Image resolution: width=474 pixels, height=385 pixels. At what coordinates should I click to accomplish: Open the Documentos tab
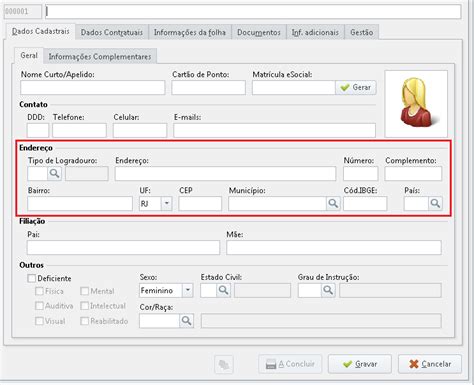259,32
